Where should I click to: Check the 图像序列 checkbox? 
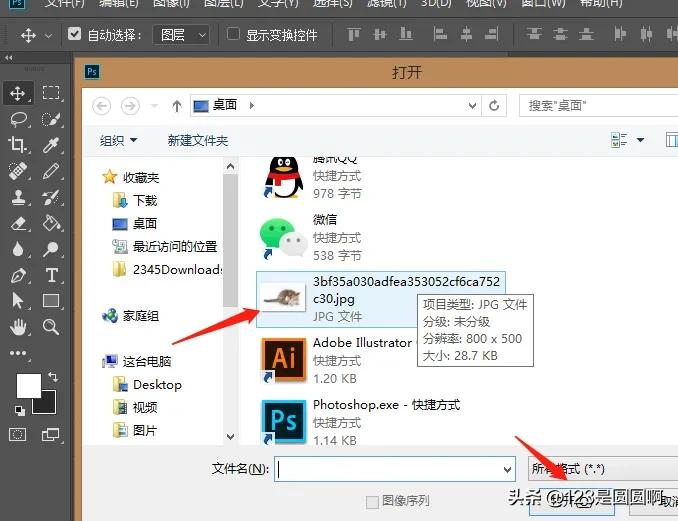point(372,502)
